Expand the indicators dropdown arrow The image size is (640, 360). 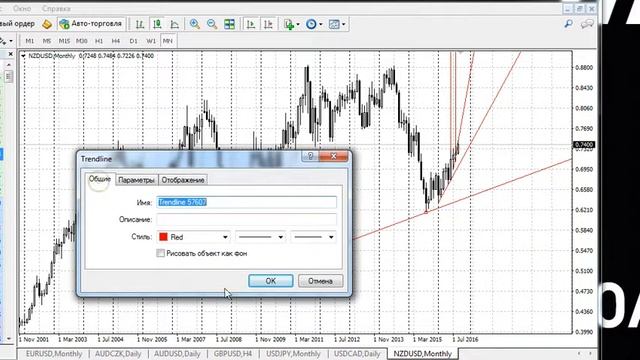click(x=298, y=24)
